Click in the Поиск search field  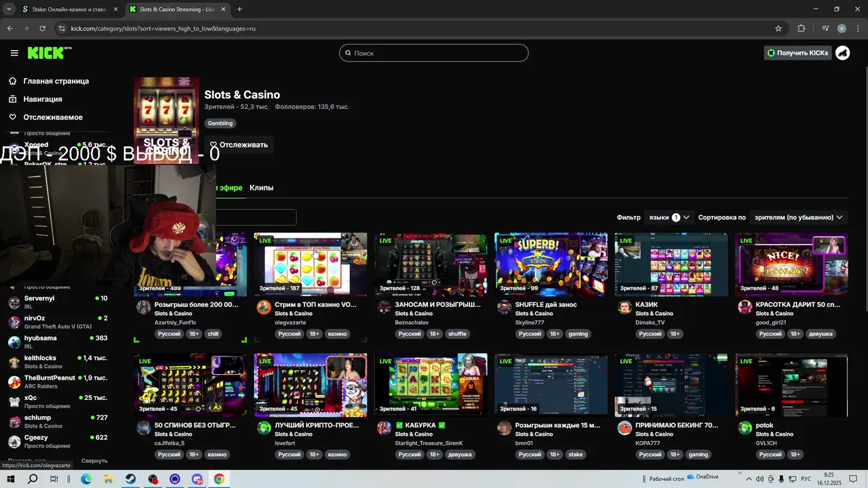pos(434,53)
